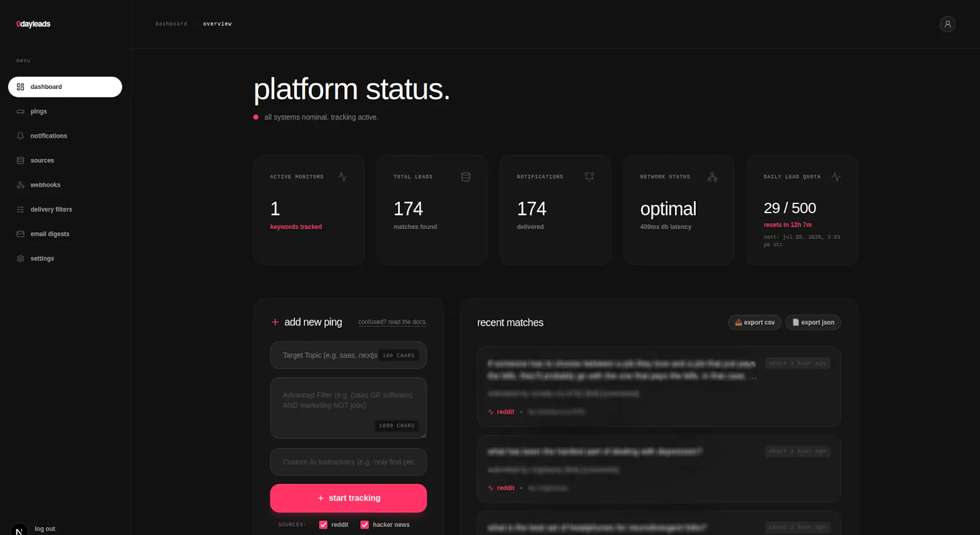Image resolution: width=980 pixels, height=535 pixels.
Task: Open the user profile avatar icon
Action: coord(948,24)
